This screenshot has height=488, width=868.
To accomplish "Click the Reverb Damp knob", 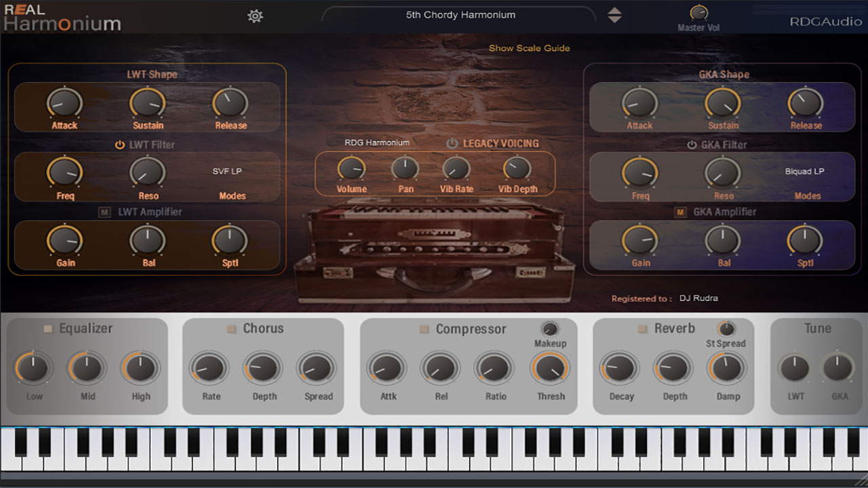I will [727, 369].
